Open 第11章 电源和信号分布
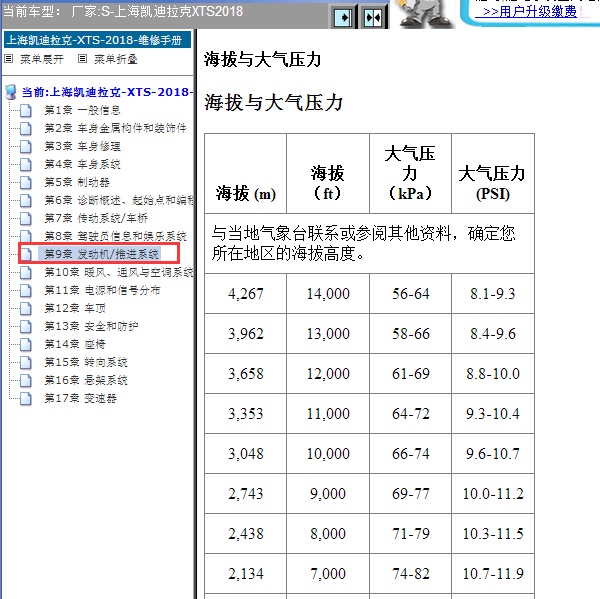This screenshot has height=599, width=600. click(102, 290)
